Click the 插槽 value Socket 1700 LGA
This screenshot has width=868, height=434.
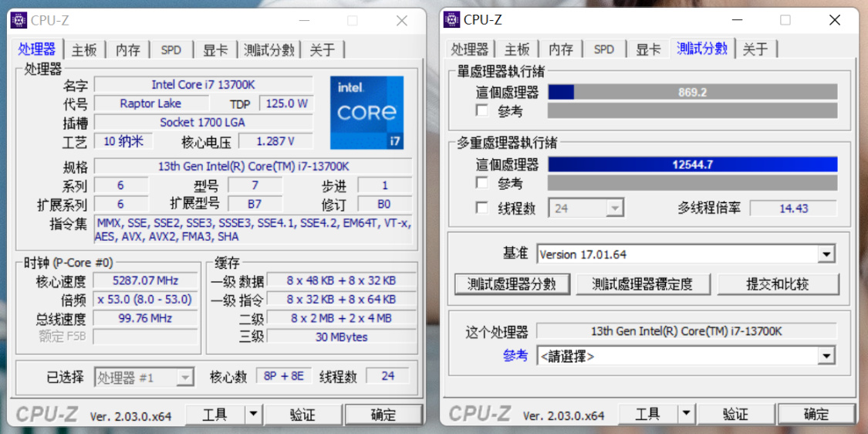[203, 122]
